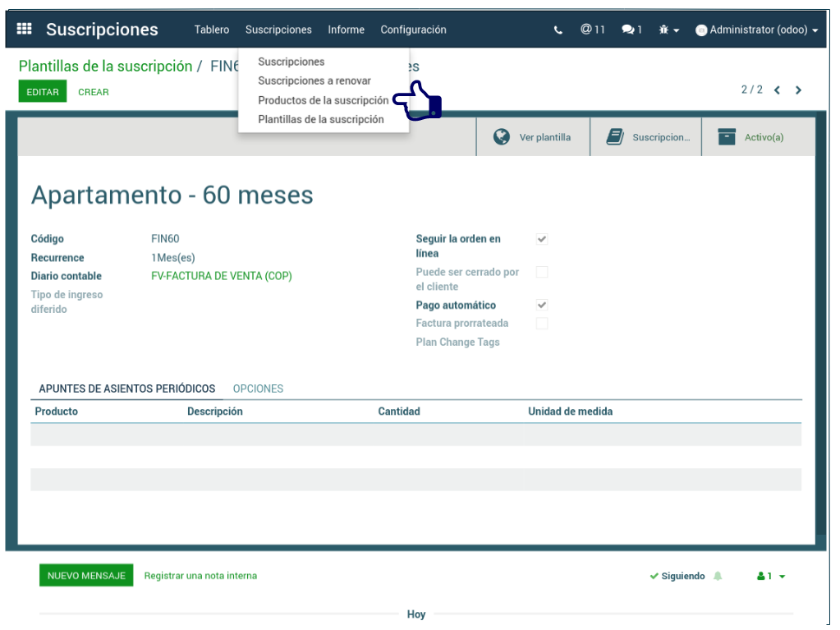The height and width of the screenshot is (630, 840).
Task: Click the NUEVO MENSAJE button
Action: [x=86, y=576]
